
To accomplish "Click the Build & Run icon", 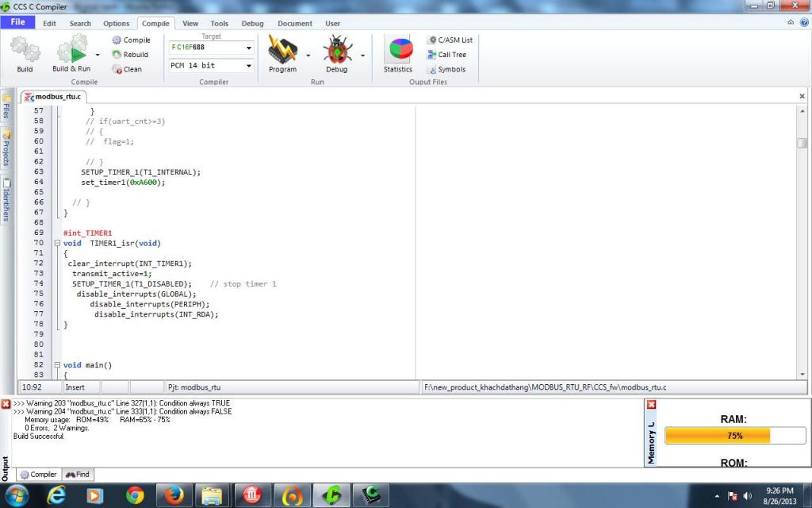I will [72, 50].
